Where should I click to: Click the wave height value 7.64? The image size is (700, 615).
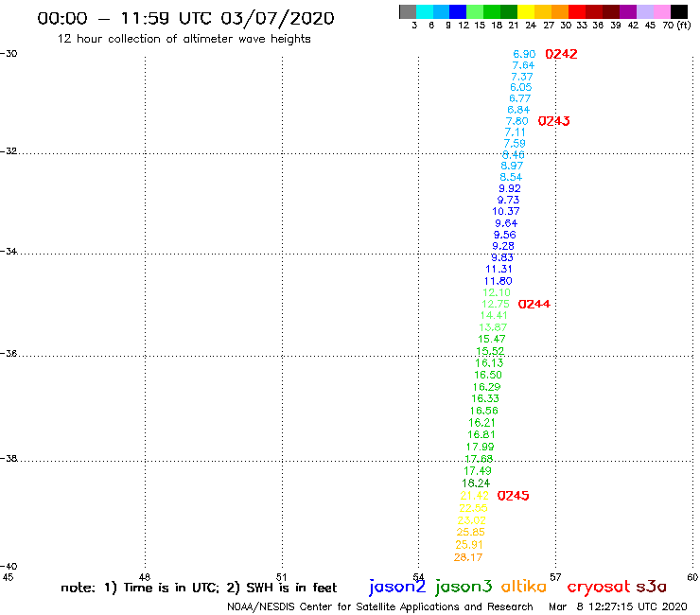coord(523,65)
